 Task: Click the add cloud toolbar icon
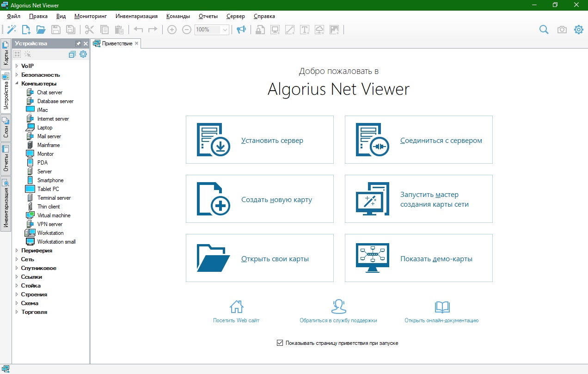(319, 30)
